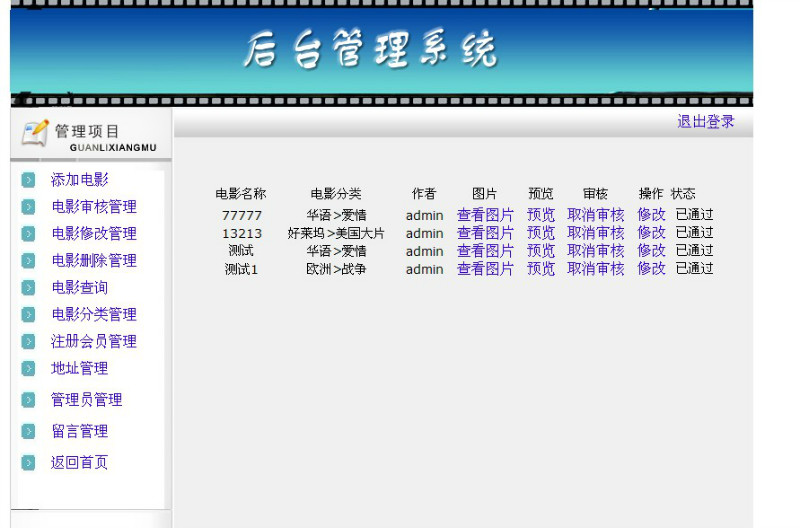800x528 pixels.
Task: Click 取消审核 in the 测试 row
Action: 596,250
